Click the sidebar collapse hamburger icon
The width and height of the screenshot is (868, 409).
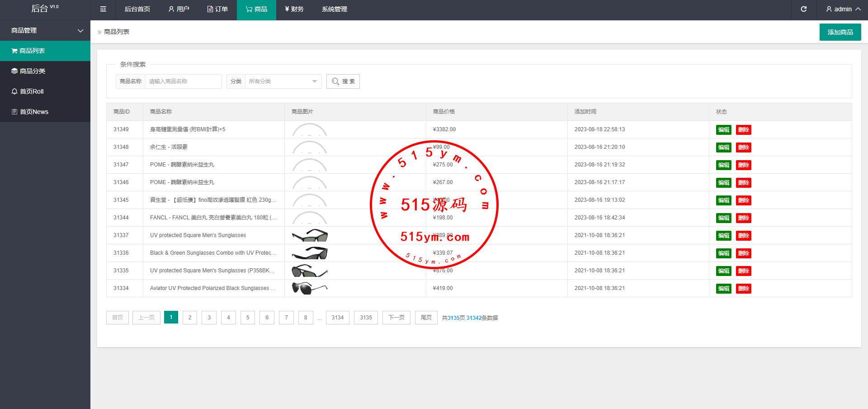tap(103, 9)
